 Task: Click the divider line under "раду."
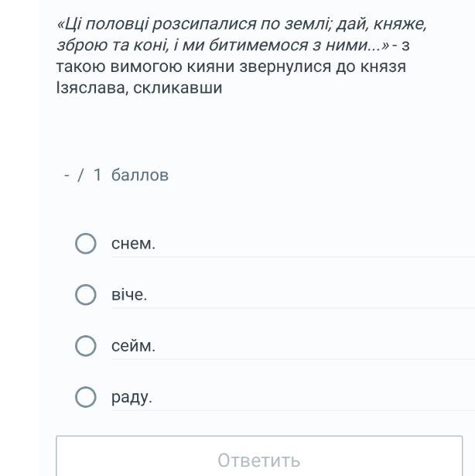click(292, 410)
